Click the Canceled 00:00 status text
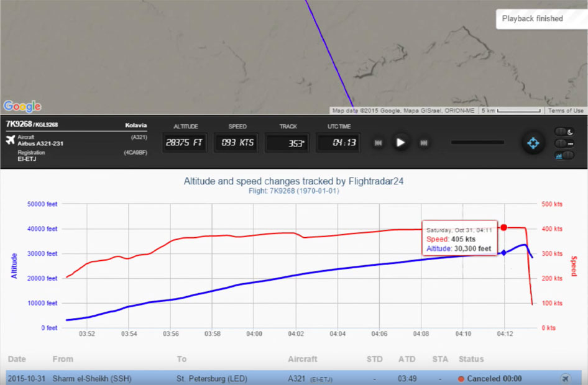 pos(494,379)
